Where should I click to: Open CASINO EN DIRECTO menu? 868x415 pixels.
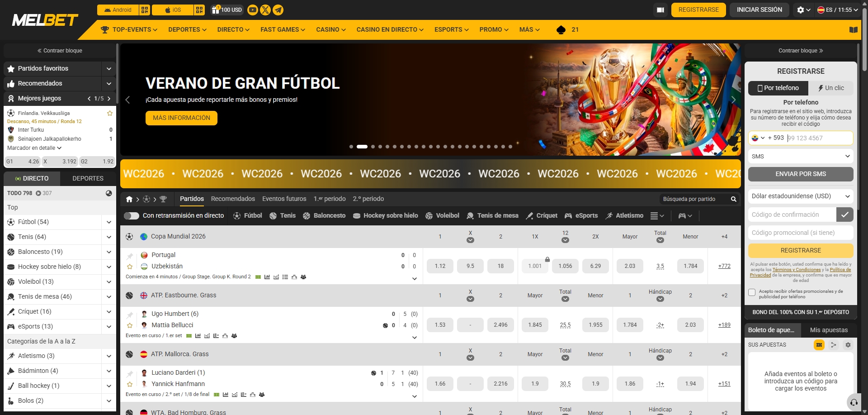tap(390, 30)
